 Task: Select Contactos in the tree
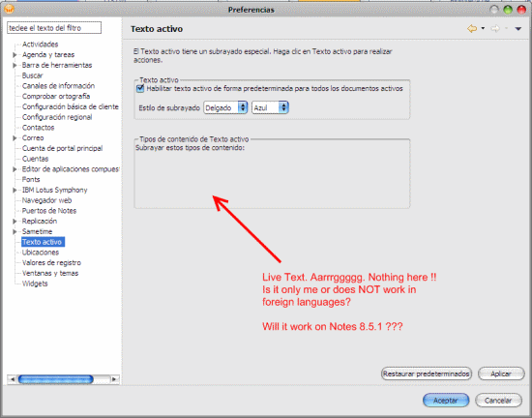pyautogui.click(x=39, y=128)
